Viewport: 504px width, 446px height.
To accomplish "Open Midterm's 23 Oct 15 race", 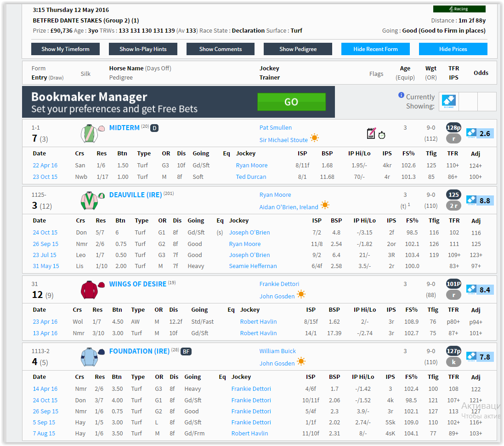I will pyautogui.click(x=45, y=177).
